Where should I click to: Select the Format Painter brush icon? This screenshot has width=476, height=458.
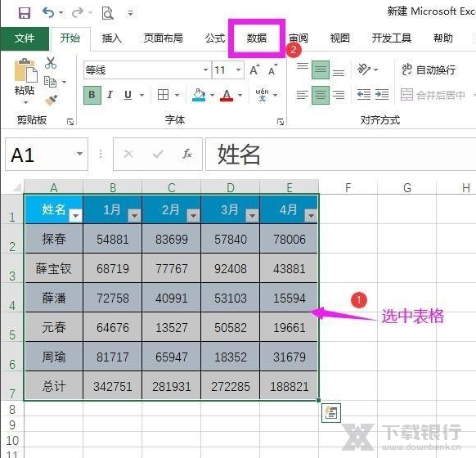tap(51, 100)
